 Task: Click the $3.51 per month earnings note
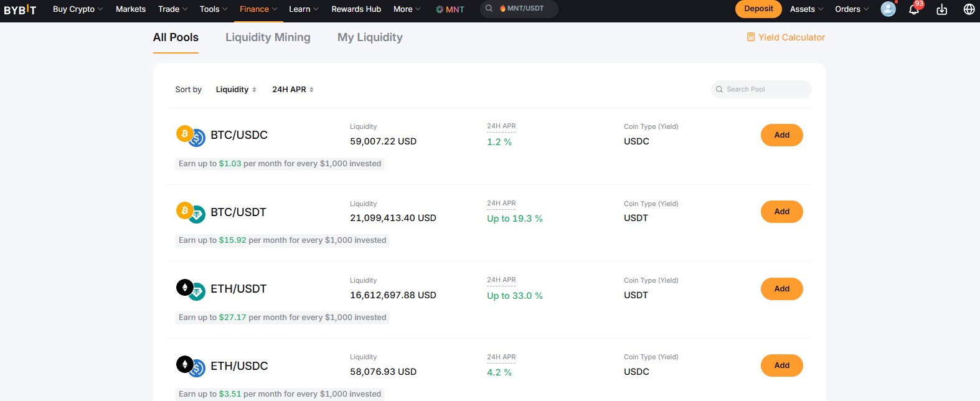point(280,394)
